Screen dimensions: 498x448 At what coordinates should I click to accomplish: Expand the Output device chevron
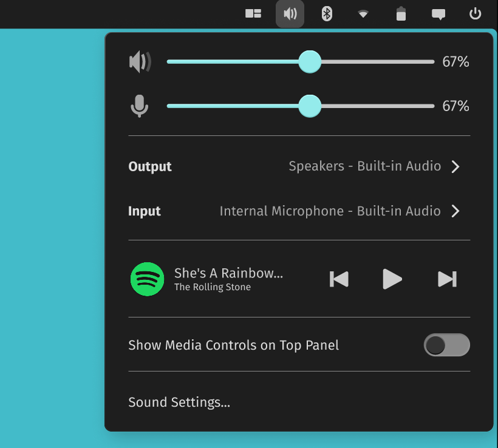455,167
